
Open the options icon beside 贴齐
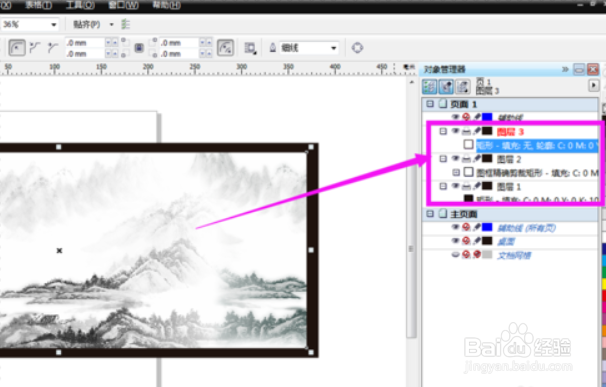[x=126, y=24]
